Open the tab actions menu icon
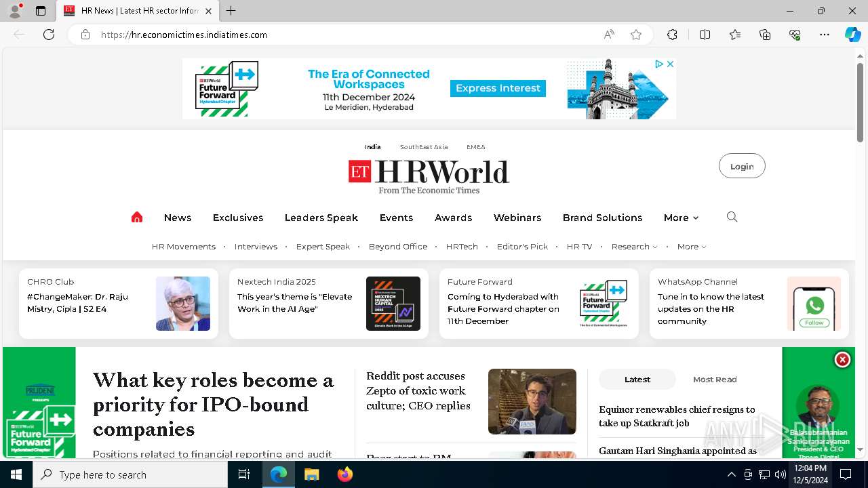This screenshot has height=488, width=868. (41, 11)
